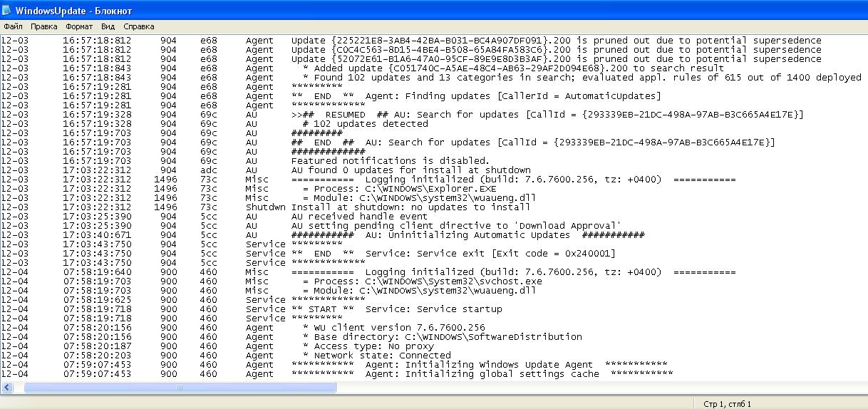The width and height of the screenshot is (868, 409).
Task: Click the '102 updates detected' log line
Action: (366, 124)
